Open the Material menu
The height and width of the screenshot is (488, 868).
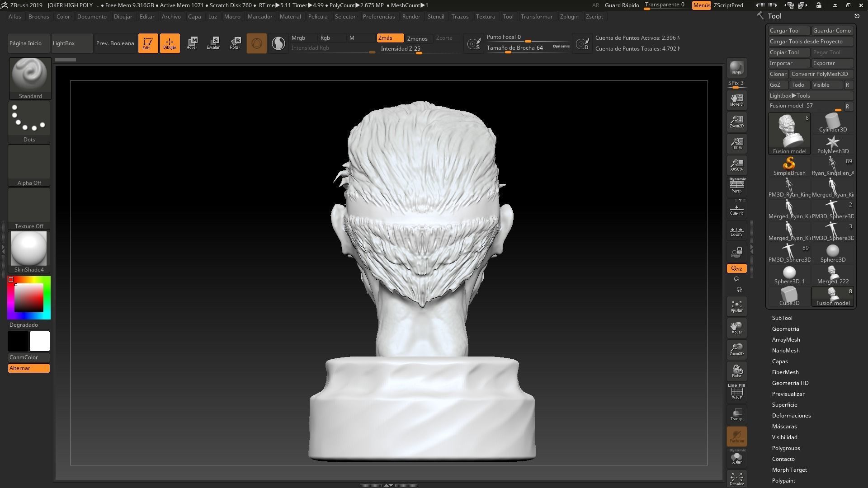(x=290, y=17)
